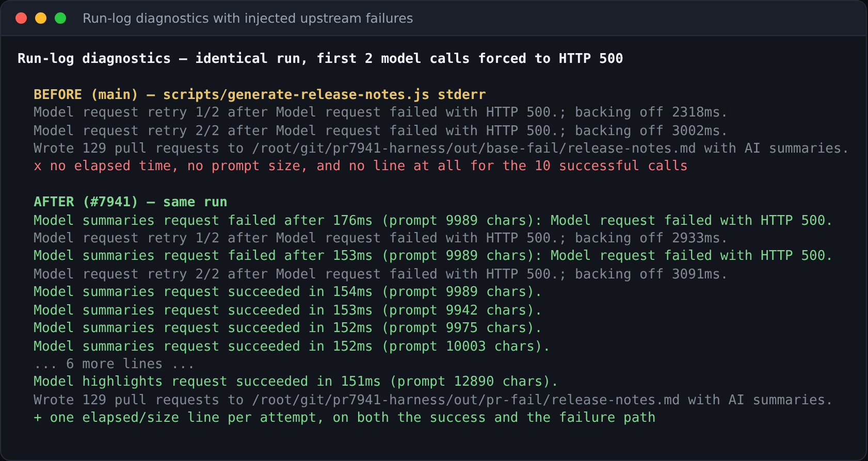Click the line succeeded with prompt 10003 chars
This screenshot has width=868, height=461.
[x=292, y=346]
